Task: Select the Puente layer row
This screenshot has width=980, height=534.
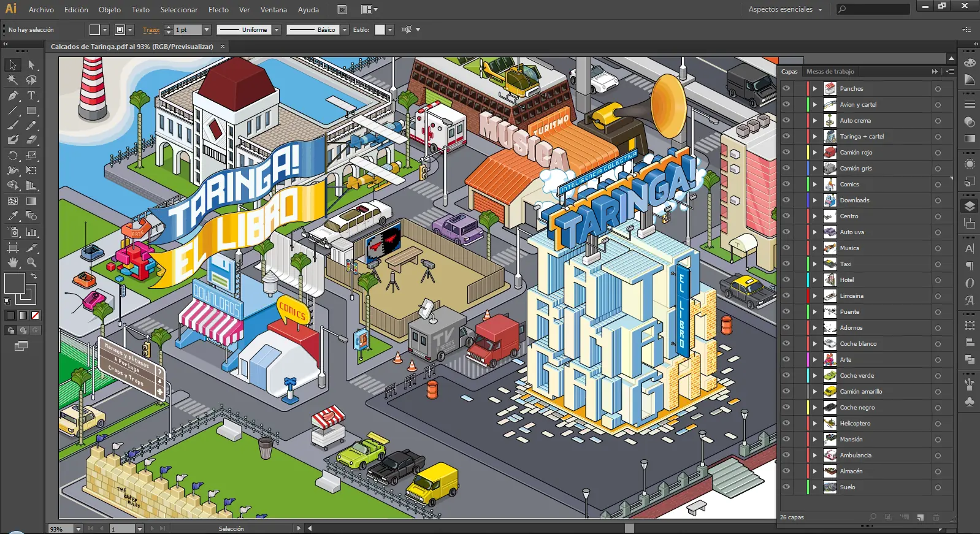Action: point(866,312)
